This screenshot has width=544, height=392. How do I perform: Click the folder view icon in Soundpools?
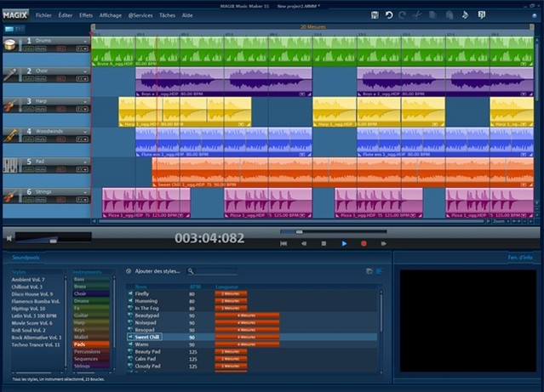coord(369,271)
